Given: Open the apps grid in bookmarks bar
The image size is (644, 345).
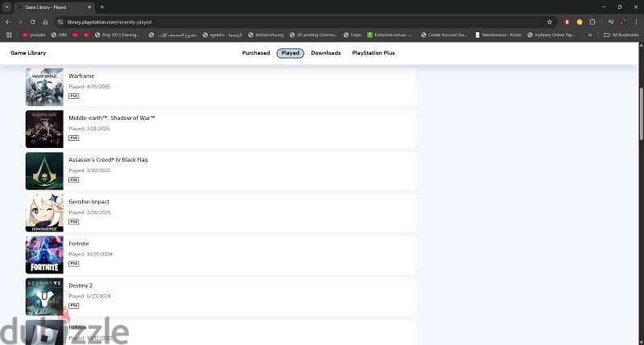Looking at the screenshot, I should click(x=9, y=35).
